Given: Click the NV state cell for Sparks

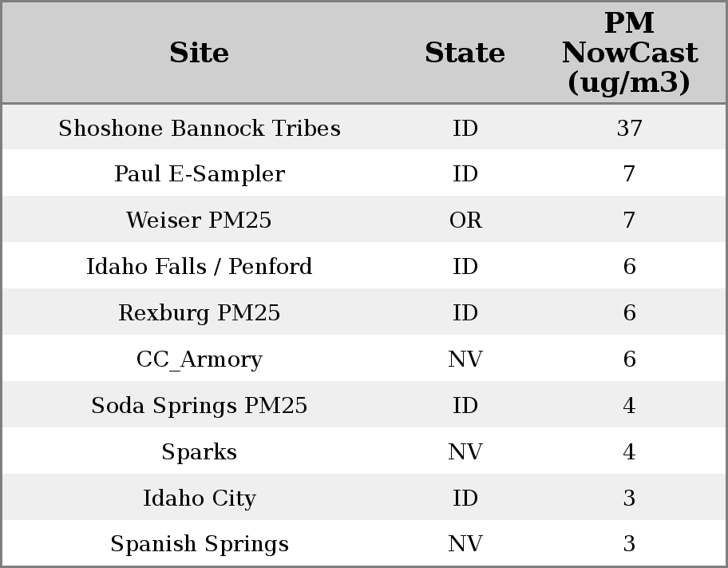Looking at the screenshot, I should [465, 452].
